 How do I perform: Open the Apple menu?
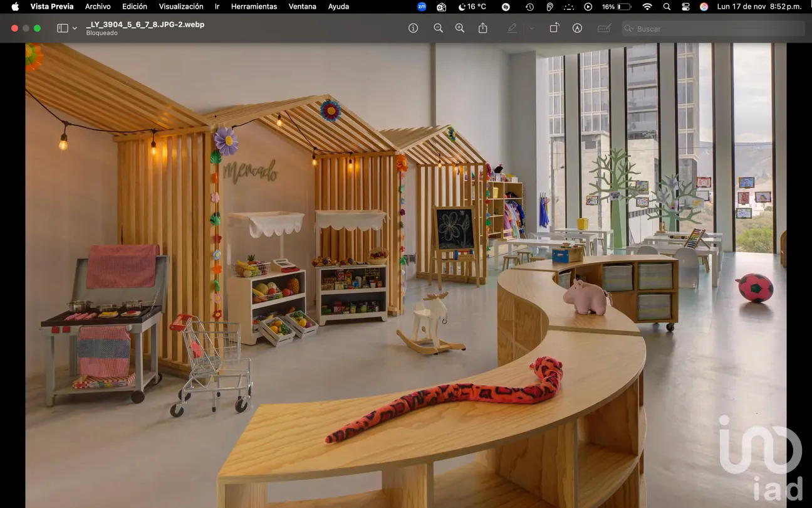click(x=15, y=6)
